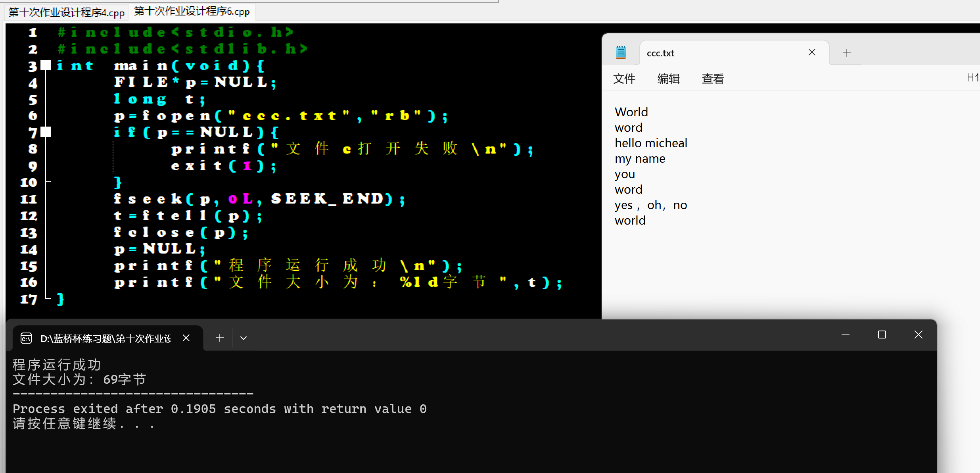Open the 查看 menu in Notepad
980x473 pixels.
713,79
